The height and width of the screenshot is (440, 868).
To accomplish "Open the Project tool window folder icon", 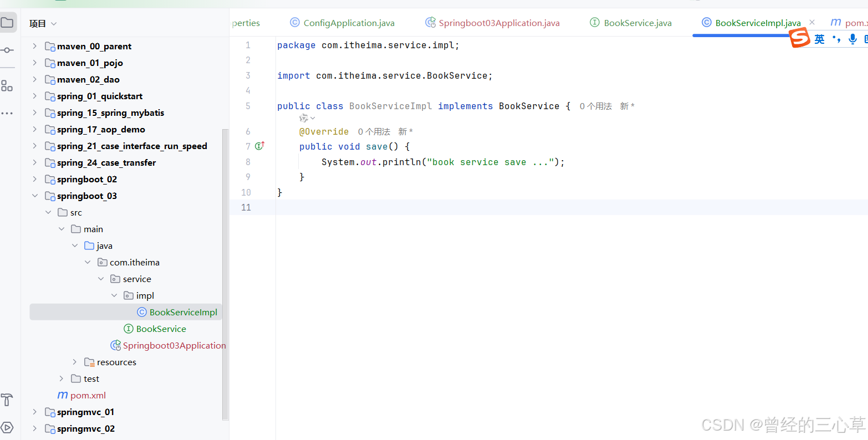I will point(7,23).
